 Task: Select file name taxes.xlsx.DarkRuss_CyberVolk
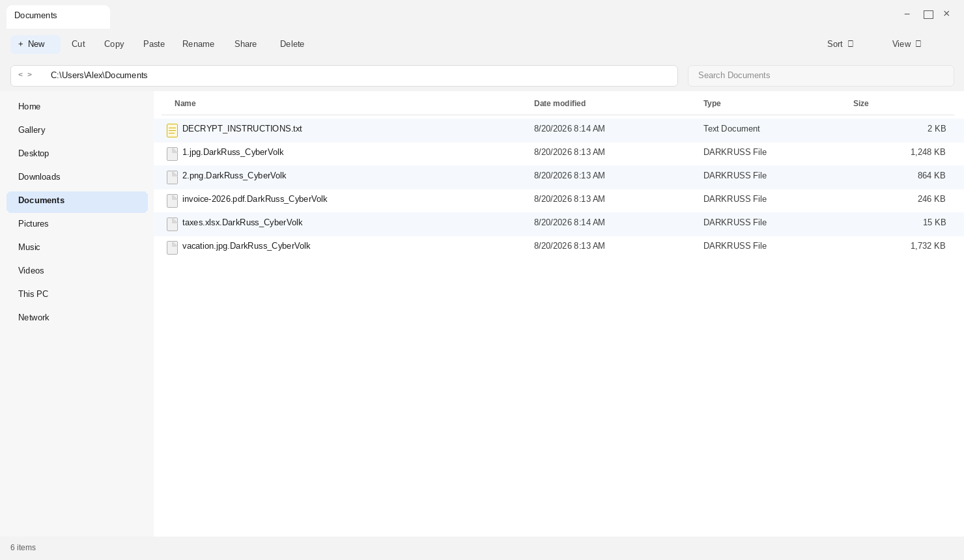[242, 223]
